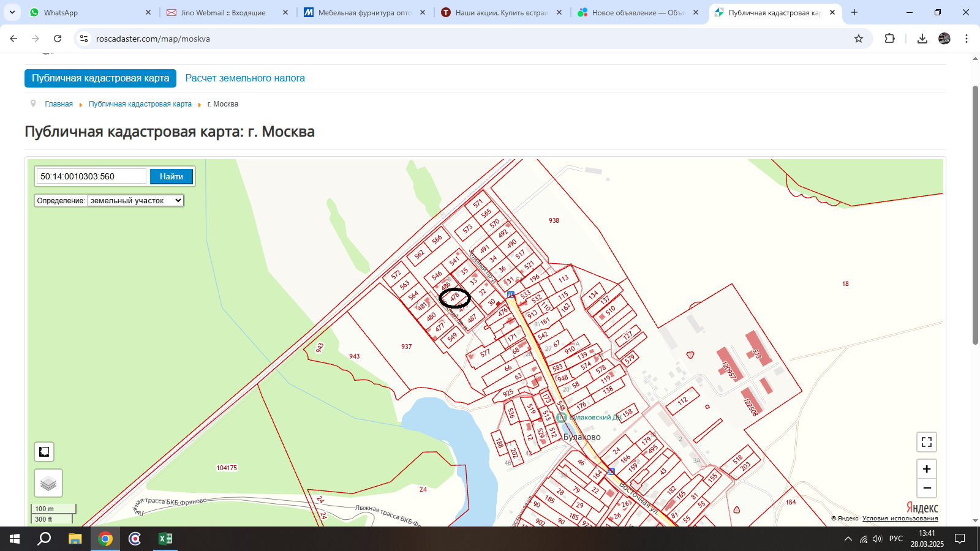Zoom out the map with minus button
980x551 pixels.
point(927,488)
